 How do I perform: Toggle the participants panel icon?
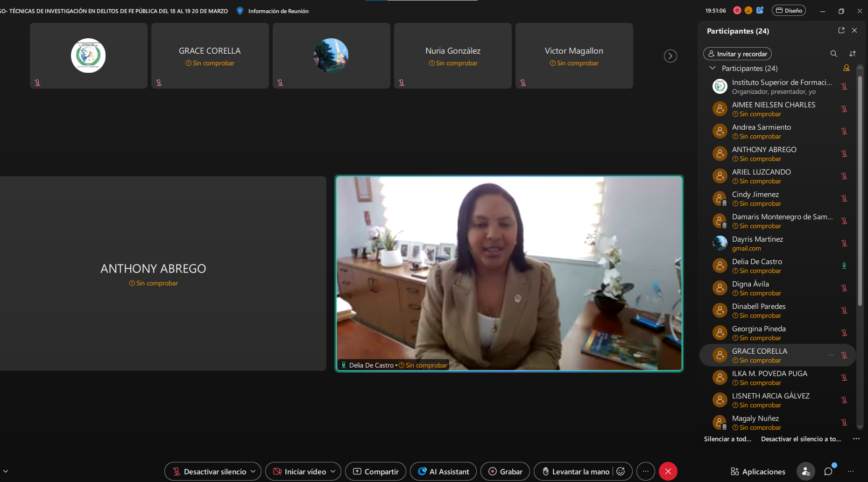click(x=805, y=471)
